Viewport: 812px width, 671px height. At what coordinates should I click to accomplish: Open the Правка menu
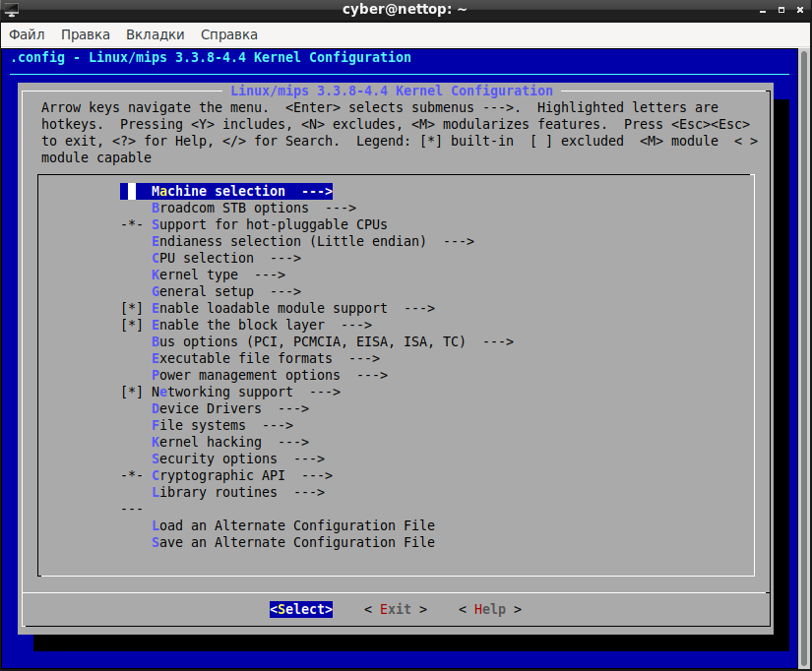[x=86, y=34]
